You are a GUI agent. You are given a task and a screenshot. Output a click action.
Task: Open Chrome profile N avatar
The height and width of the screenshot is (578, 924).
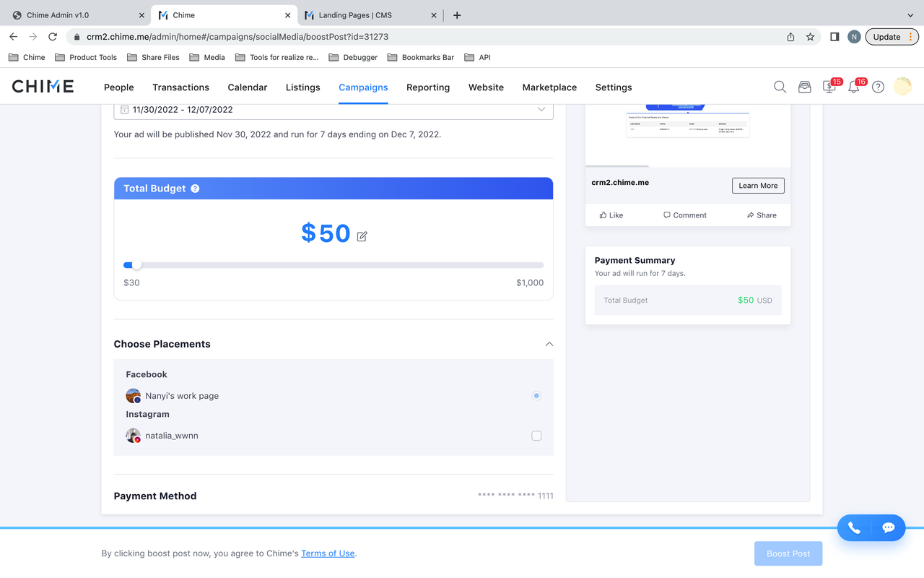[854, 37]
